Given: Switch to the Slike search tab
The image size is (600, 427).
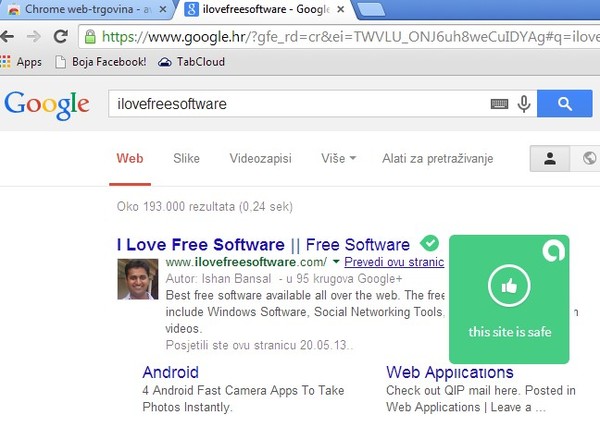Looking at the screenshot, I should (186, 159).
